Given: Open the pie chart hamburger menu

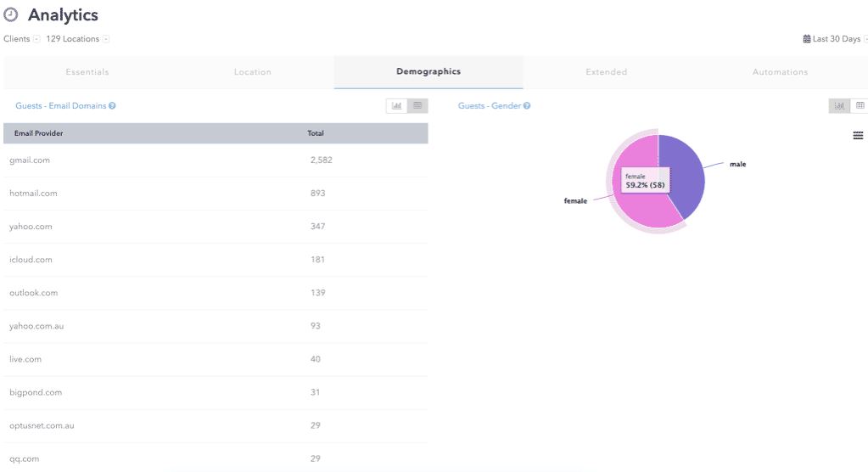Looking at the screenshot, I should tap(858, 135).
